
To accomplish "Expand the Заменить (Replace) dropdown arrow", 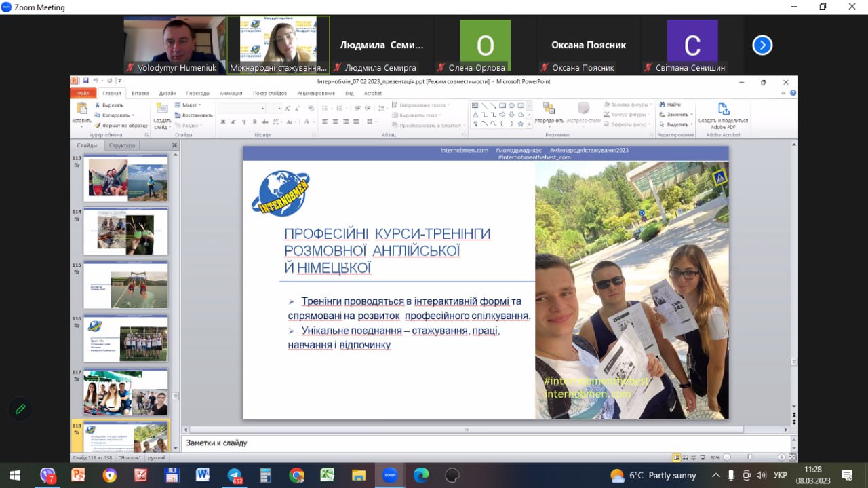I will click(x=690, y=115).
